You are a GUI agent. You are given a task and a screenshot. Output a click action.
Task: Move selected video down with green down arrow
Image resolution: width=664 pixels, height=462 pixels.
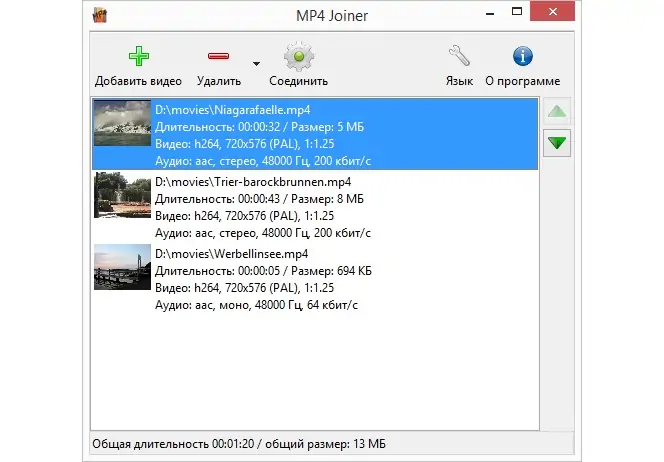[557, 143]
